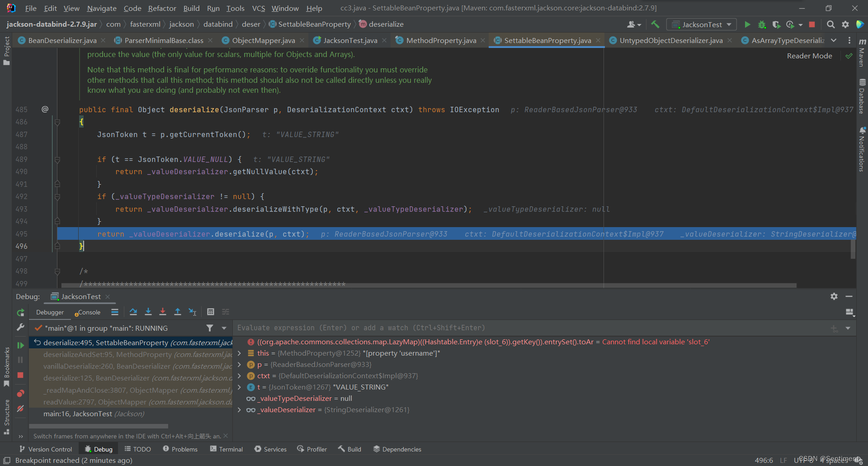This screenshot has width=868, height=466.
Task: Open IDE settings gear in top toolbar
Action: [845, 24]
